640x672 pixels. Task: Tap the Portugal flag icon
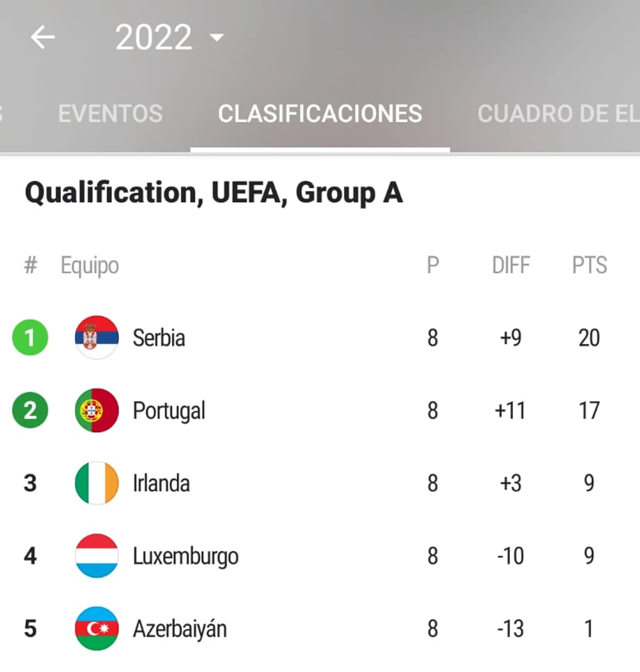coord(96,410)
